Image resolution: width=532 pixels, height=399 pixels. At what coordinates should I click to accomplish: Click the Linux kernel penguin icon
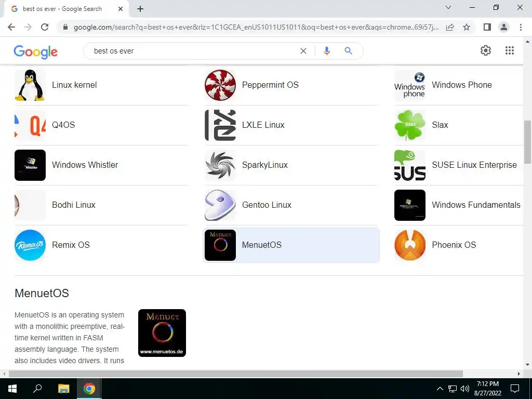[30, 85]
